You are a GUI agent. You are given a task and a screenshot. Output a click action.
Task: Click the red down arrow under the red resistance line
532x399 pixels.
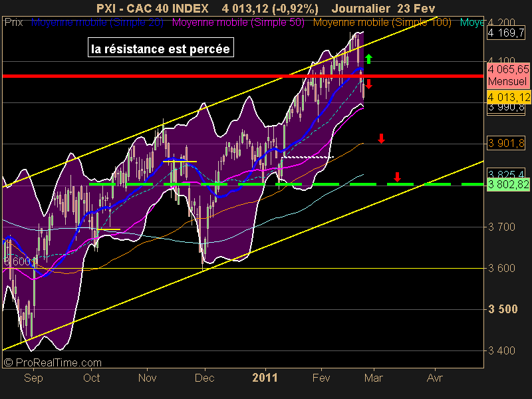pyautogui.click(x=369, y=84)
